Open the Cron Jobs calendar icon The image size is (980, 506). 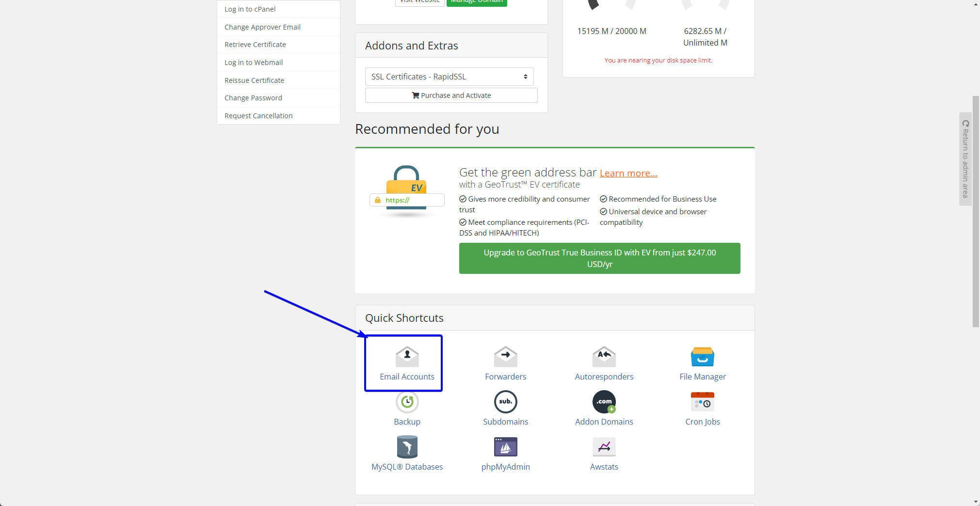[702, 402]
